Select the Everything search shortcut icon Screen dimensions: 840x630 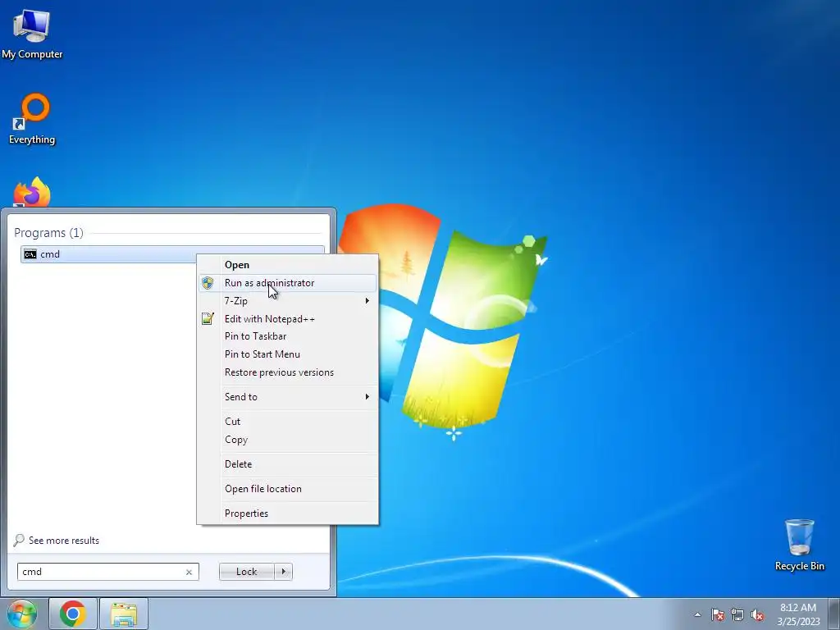pos(32,119)
